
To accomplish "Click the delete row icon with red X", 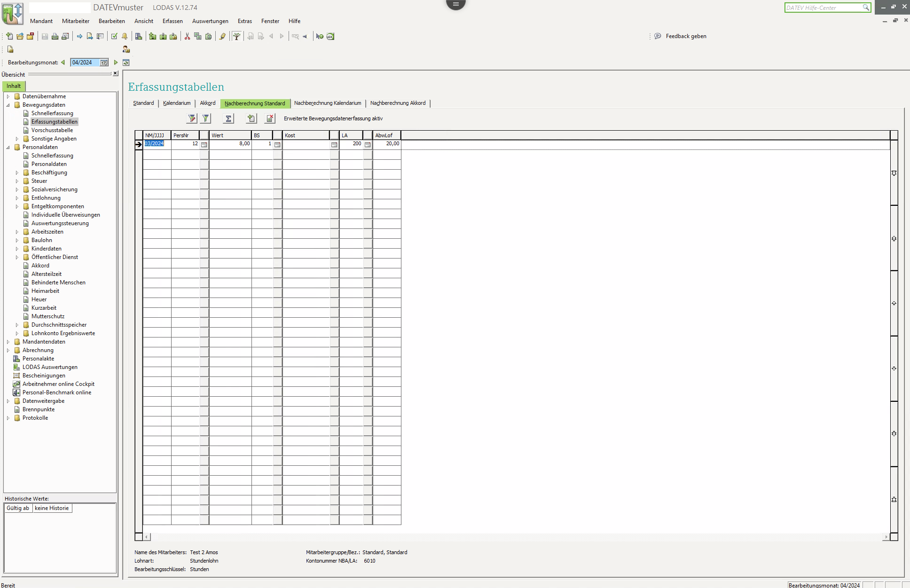I will pos(270,118).
